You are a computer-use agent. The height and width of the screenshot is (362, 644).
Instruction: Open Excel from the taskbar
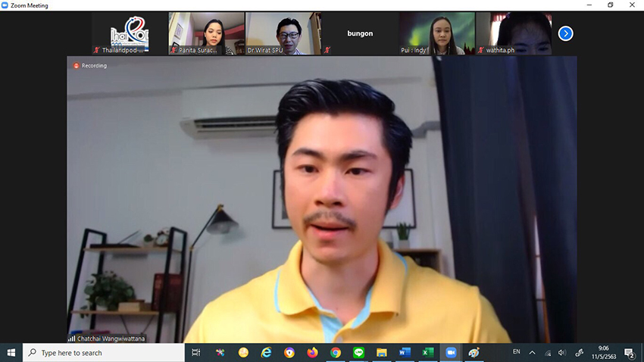(x=427, y=353)
